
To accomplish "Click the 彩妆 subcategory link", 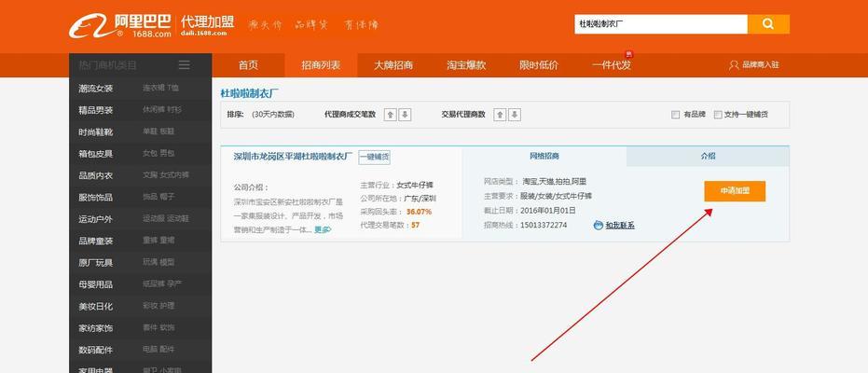I will tap(150, 306).
